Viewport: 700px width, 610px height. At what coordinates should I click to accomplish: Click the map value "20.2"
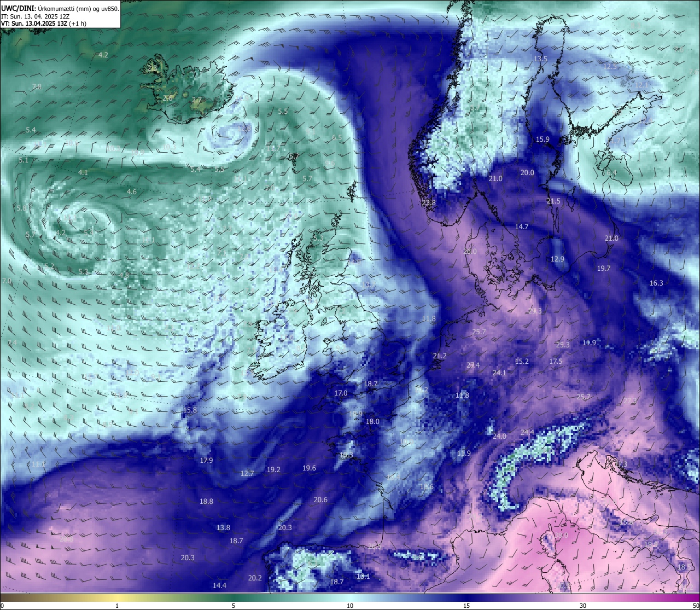[255, 578]
